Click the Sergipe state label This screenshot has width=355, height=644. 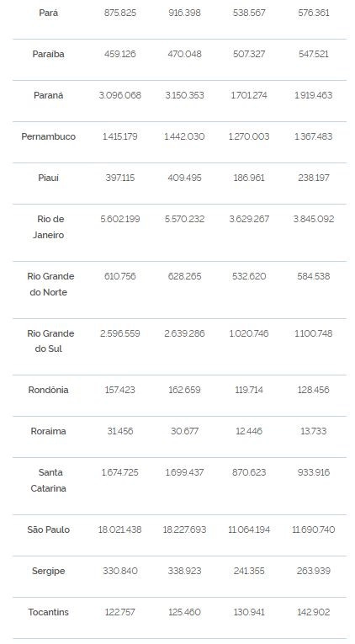click(49, 571)
